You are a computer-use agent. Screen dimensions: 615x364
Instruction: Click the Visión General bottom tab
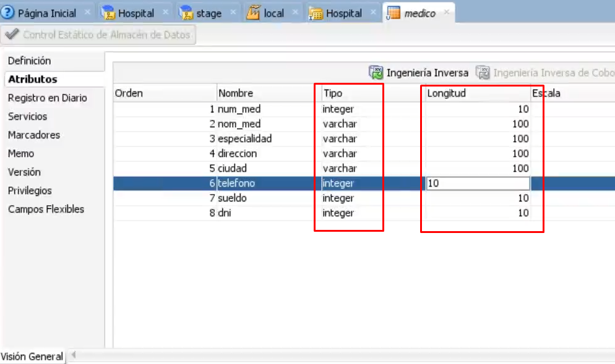point(32,357)
